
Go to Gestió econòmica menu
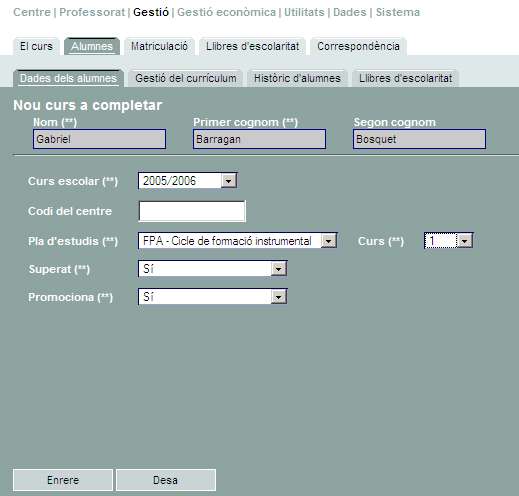tap(226, 12)
